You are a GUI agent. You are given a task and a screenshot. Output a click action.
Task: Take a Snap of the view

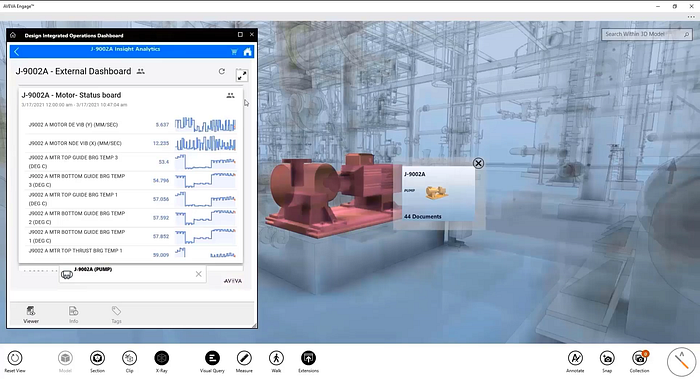(x=607, y=358)
